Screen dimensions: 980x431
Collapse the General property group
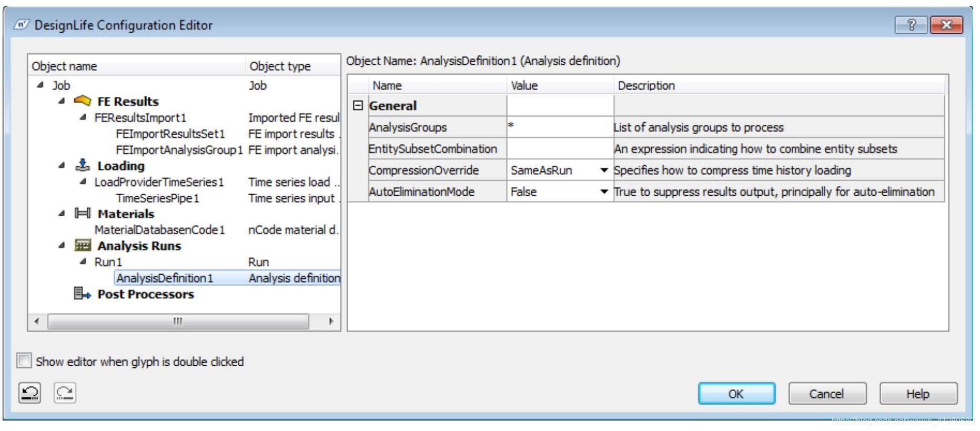358,105
